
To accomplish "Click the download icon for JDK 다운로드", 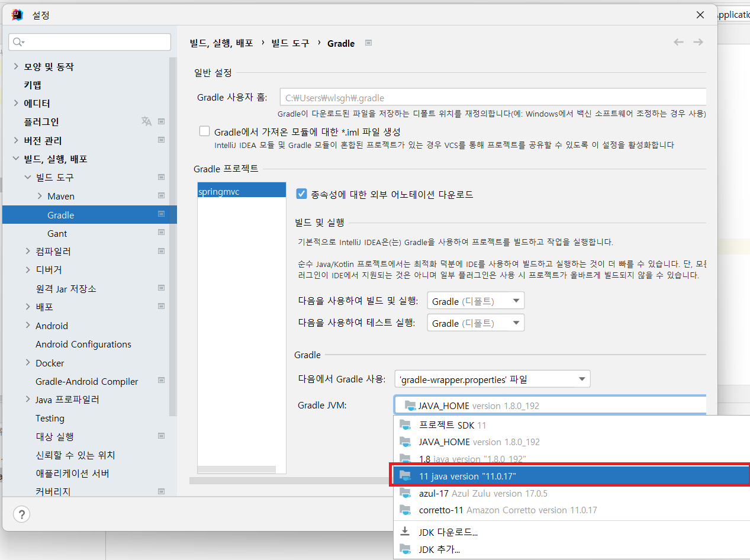I will click(x=405, y=532).
